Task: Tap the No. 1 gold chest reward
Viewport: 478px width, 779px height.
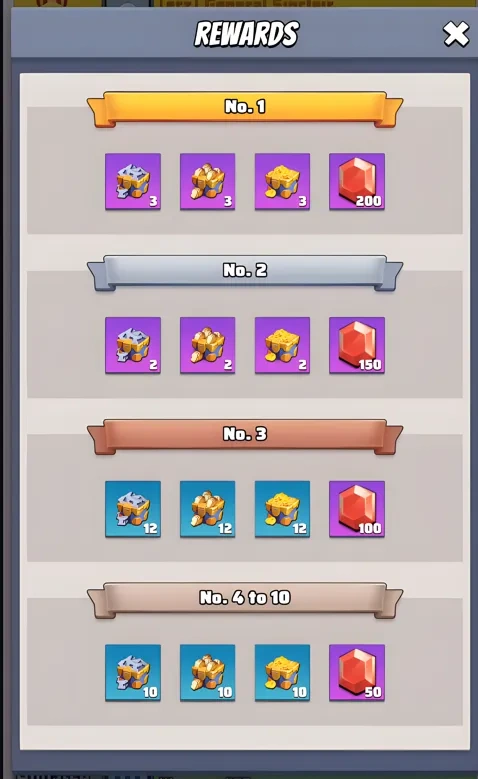Action: tap(282, 181)
